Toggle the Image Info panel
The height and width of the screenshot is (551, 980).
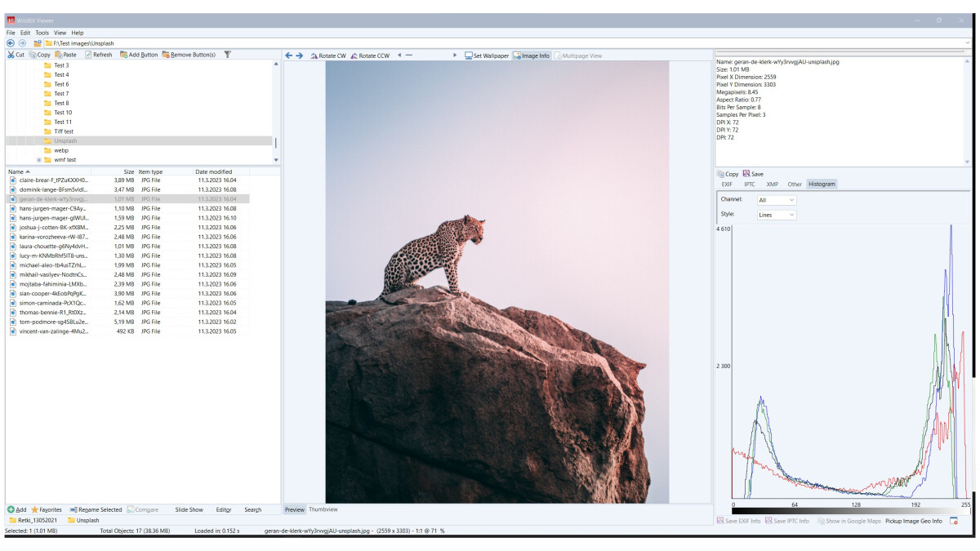click(532, 56)
